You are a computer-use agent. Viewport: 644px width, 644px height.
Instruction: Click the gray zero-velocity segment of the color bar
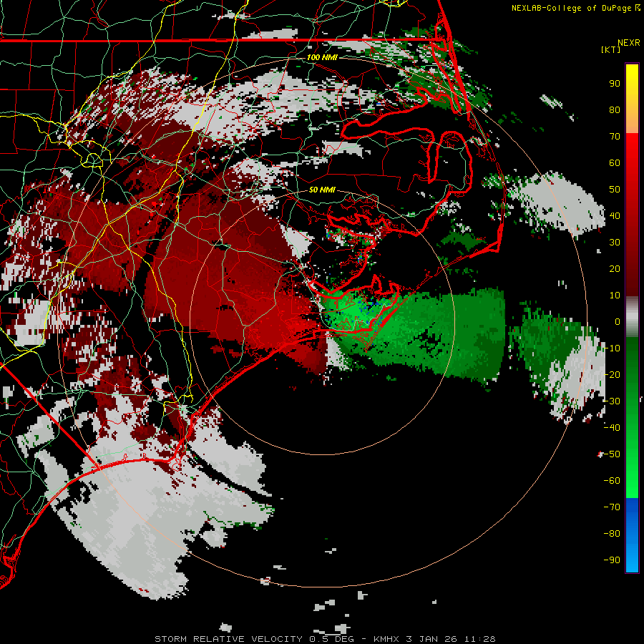coord(632,316)
